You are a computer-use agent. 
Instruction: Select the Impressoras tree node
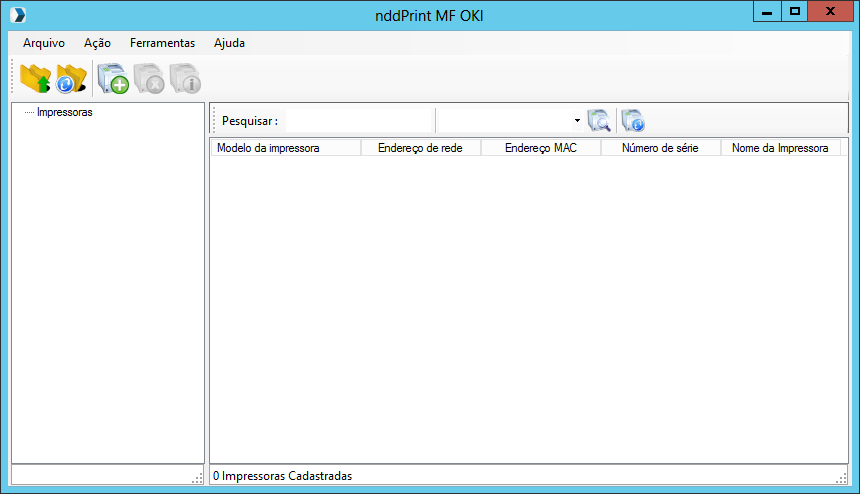[64, 112]
